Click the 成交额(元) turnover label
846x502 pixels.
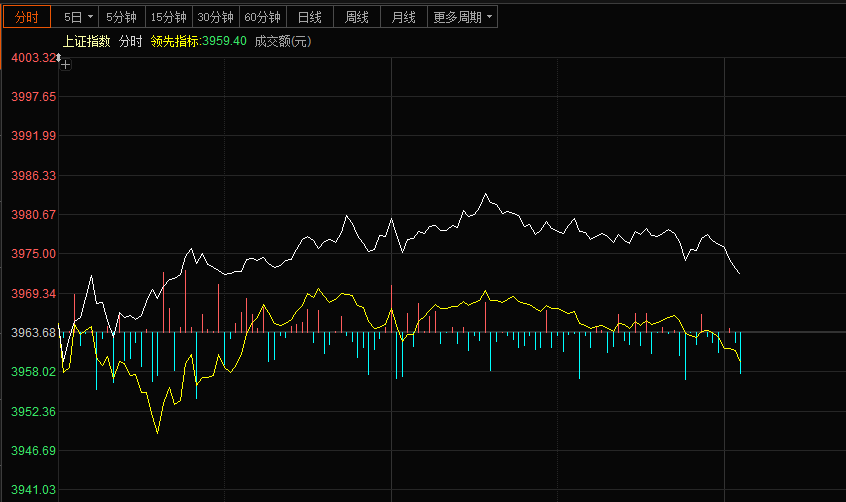[283, 41]
